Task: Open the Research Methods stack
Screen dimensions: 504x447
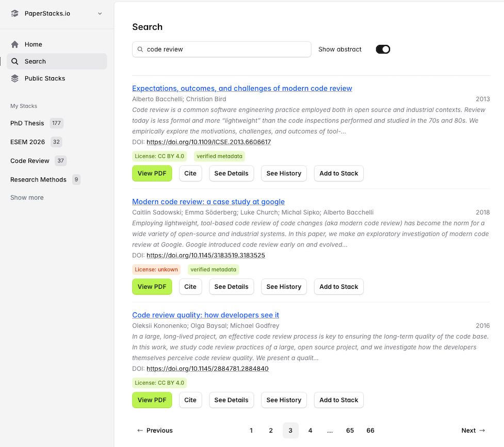Action: pos(38,179)
